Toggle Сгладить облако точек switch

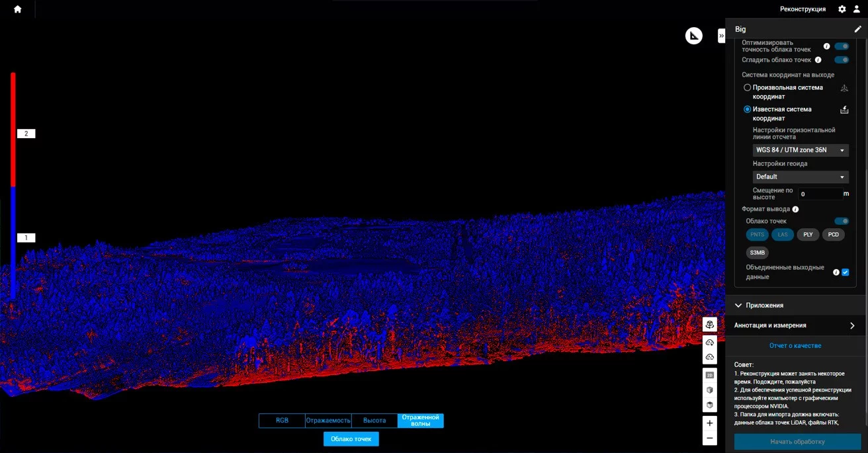pos(842,60)
